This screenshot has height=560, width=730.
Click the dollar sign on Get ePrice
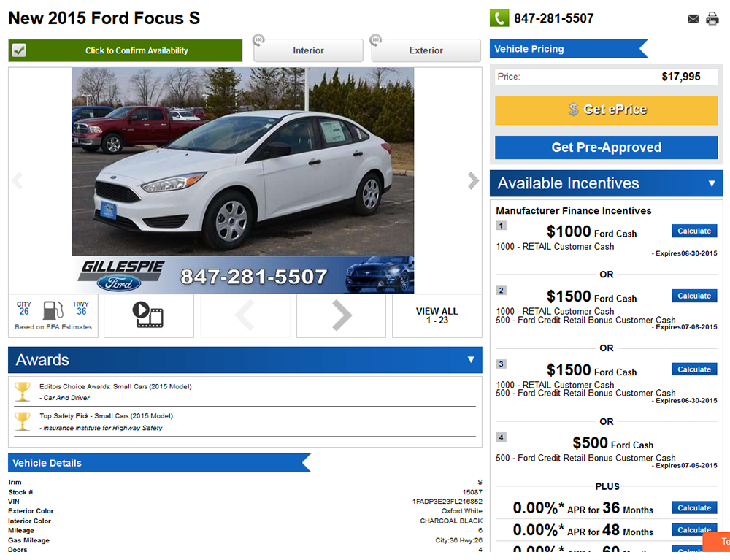574,110
